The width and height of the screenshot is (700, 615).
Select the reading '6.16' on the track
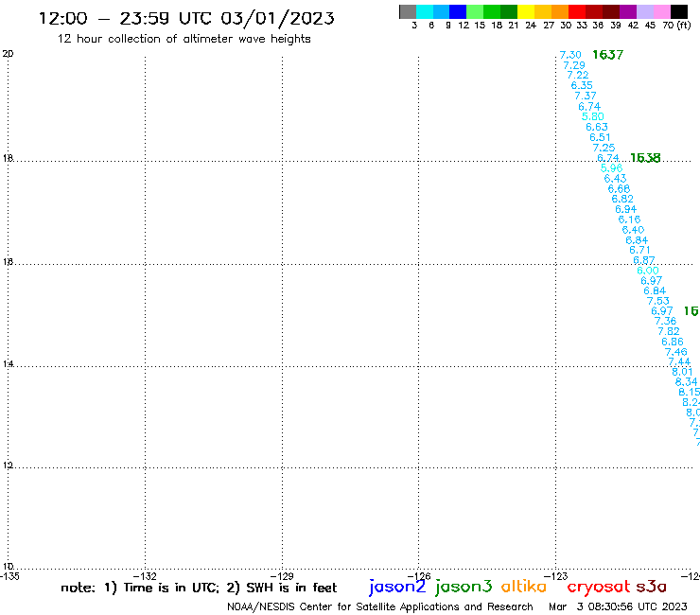(x=629, y=220)
